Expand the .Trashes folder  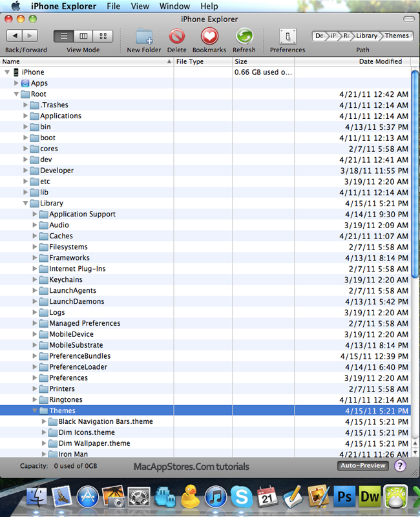coord(25,105)
